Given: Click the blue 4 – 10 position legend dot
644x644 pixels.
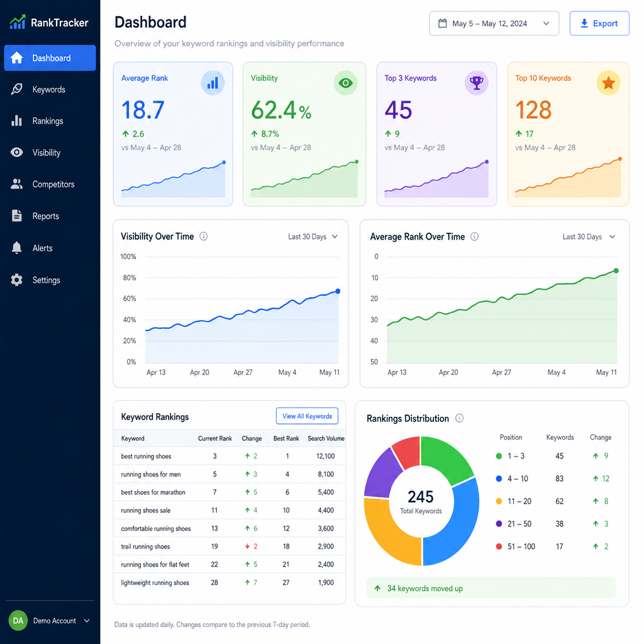Looking at the screenshot, I should tap(499, 479).
